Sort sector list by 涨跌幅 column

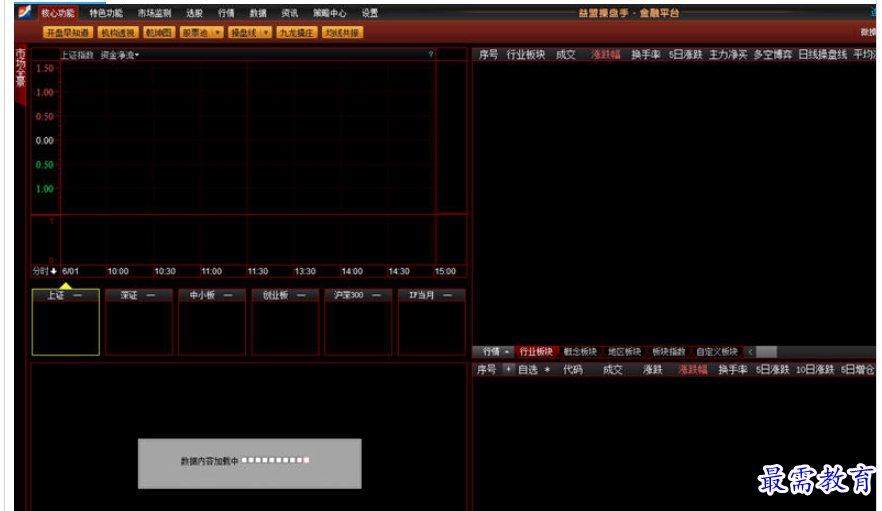(x=606, y=55)
